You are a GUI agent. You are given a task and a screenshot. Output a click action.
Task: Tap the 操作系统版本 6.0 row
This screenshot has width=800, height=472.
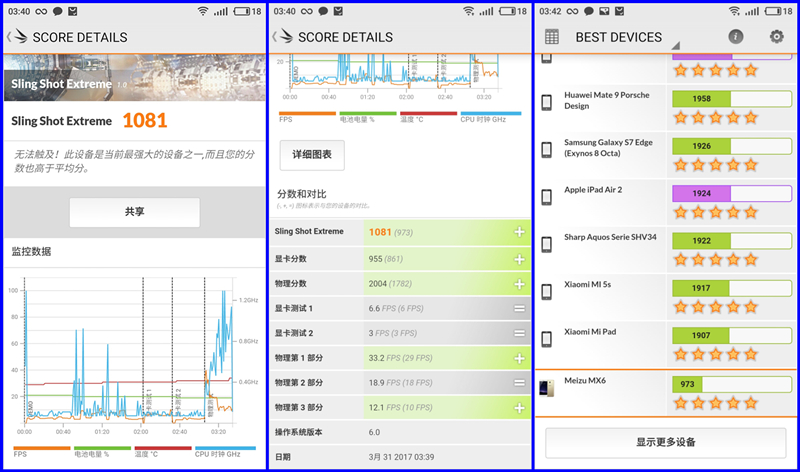pos(400,432)
